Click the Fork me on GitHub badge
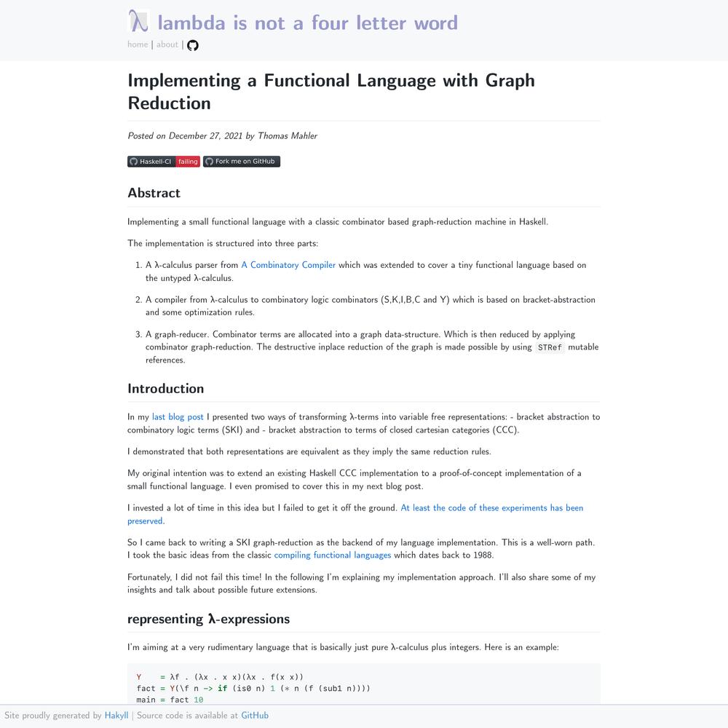Image resolution: width=728 pixels, height=728 pixels. click(242, 162)
